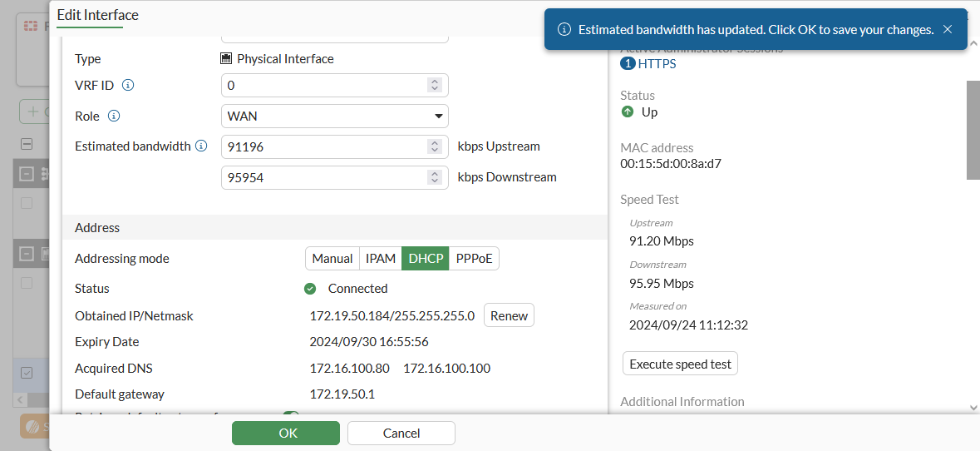The width and height of the screenshot is (980, 451).
Task: Select the DHCP addressing mode
Action: [x=426, y=259]
